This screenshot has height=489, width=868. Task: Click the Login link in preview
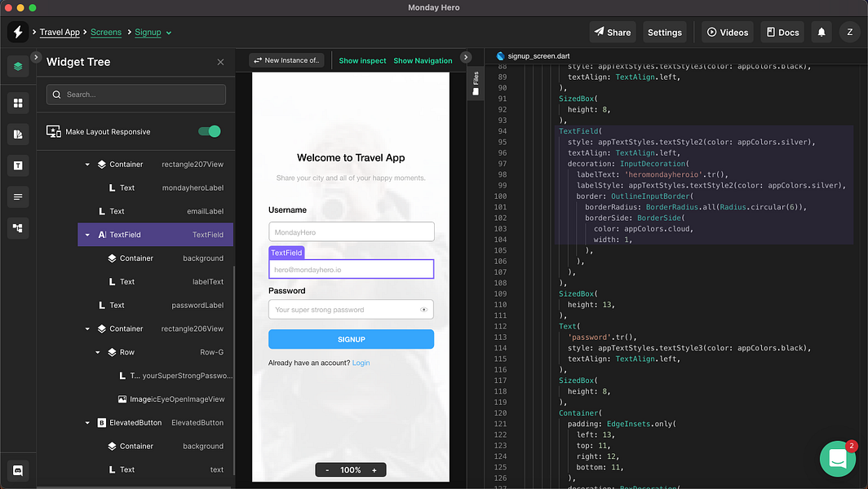pos(361,363)
